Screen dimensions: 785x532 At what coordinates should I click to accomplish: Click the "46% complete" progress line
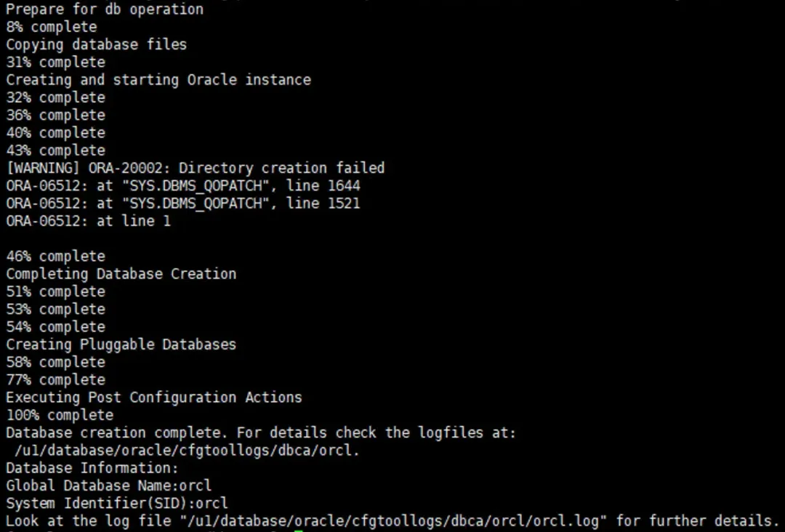pyautogui.click(x=55, y=257)
